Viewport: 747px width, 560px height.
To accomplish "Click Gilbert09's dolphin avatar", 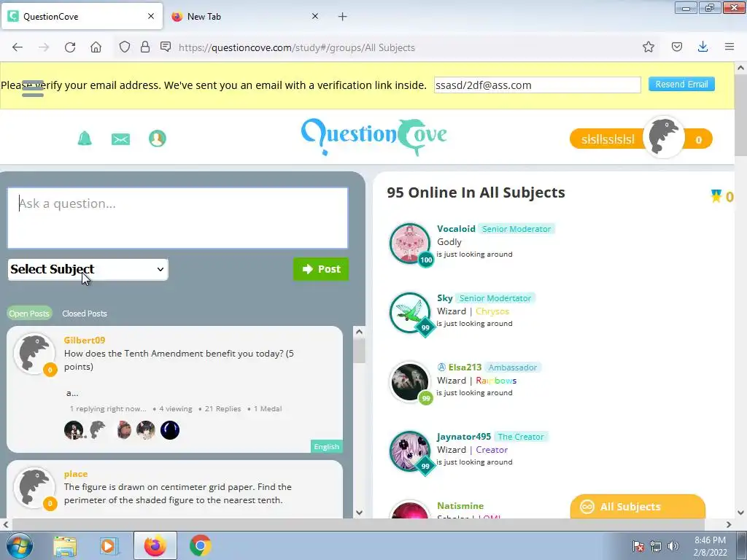I will click(x=34, y=354).
